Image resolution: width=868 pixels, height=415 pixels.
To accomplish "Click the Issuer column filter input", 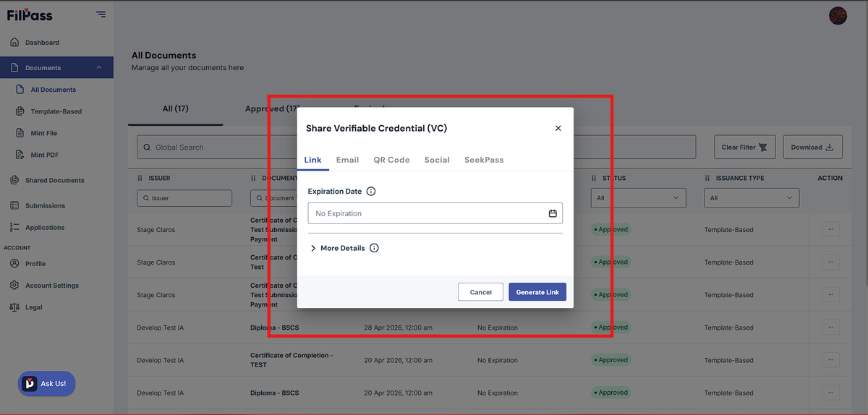I will (184, 198).
